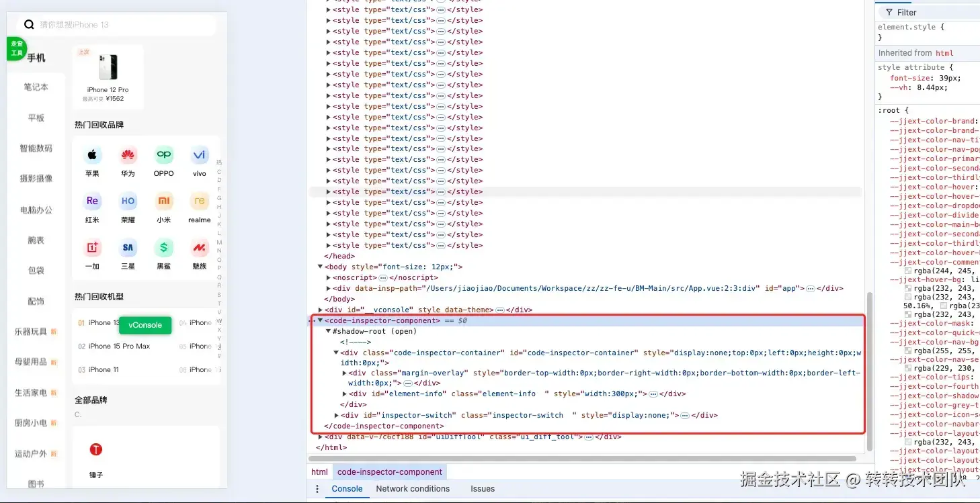Select the OPPO brand icon
The width and height of the screenshot is (980, 503).
[x=163, y=155]
